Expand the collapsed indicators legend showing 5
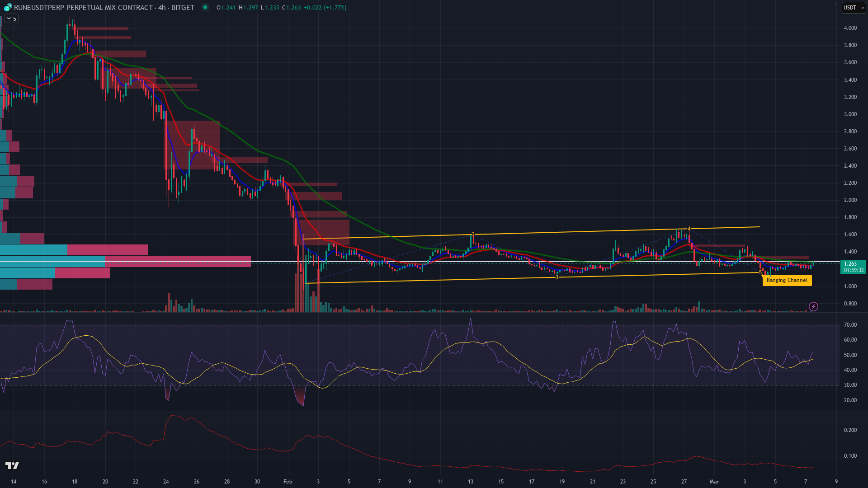 11,19
